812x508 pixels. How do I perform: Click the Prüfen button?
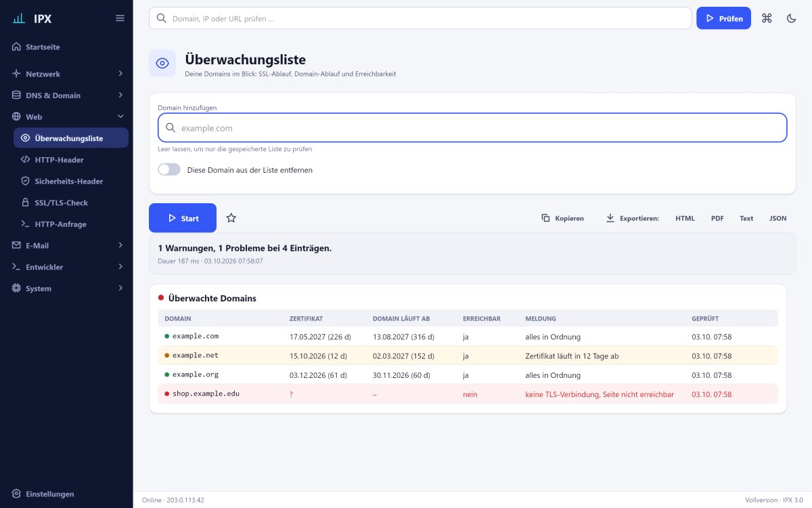[723, 18]
